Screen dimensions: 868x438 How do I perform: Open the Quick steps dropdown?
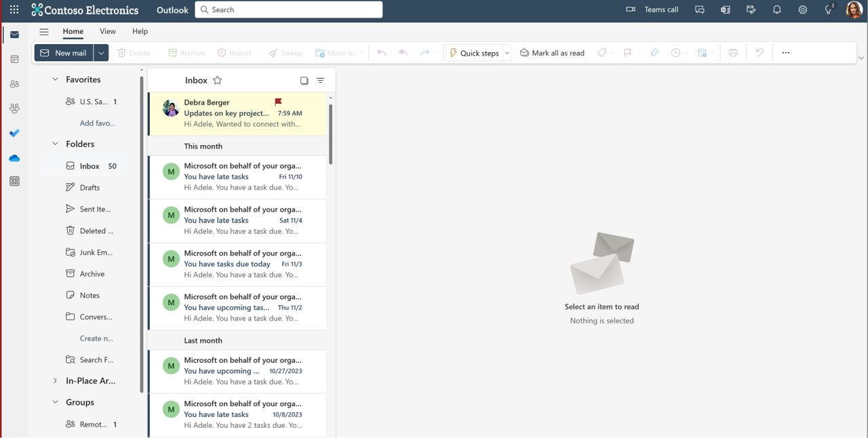pyautogui.click(x=507, y=52)
